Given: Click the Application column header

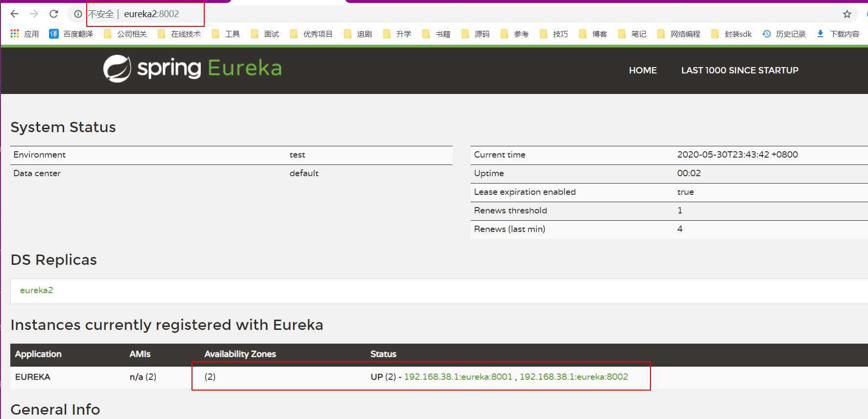Looking at the screenshot, I should tap(38, 354).
